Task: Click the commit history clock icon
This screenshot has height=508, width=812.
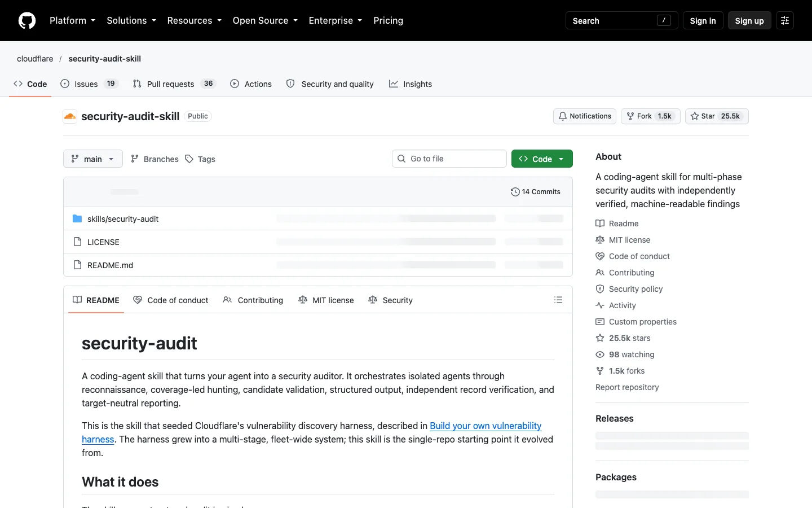Action: [x=515, y=192]
